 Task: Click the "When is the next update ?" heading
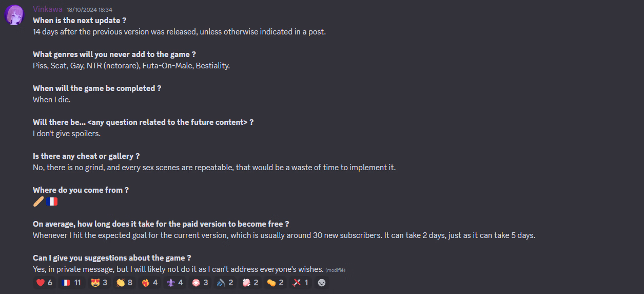coord(80,21)
